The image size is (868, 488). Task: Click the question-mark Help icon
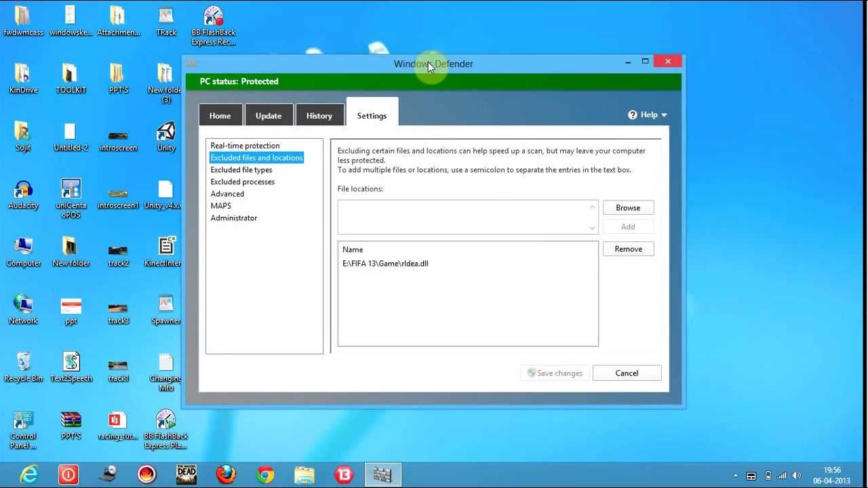tap(633, 115)
